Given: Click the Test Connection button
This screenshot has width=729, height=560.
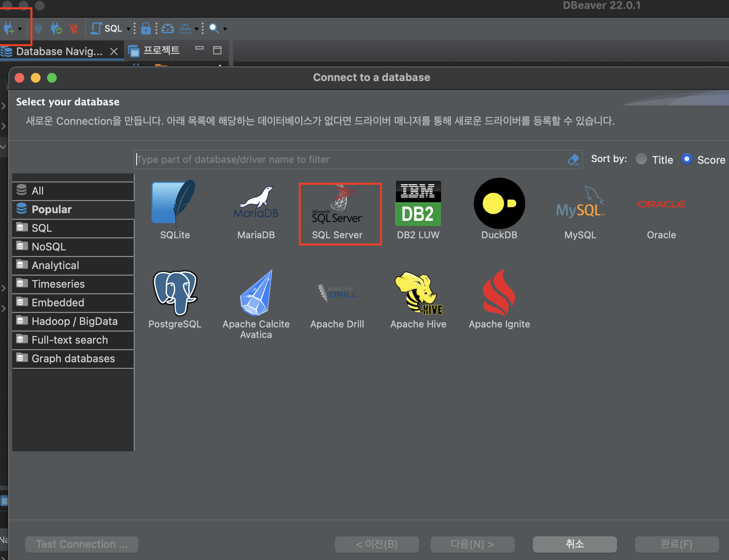Looking at the screenshot, I should tap(82, 544).
